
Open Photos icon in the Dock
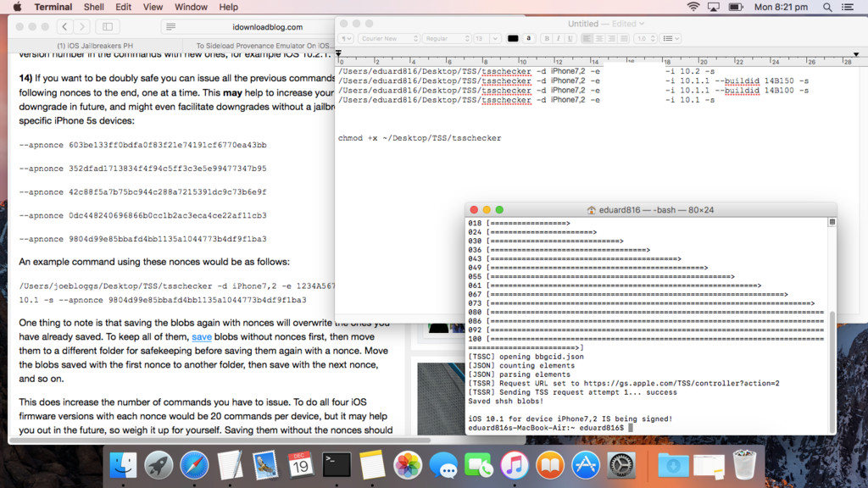click(x=408, y=465)
